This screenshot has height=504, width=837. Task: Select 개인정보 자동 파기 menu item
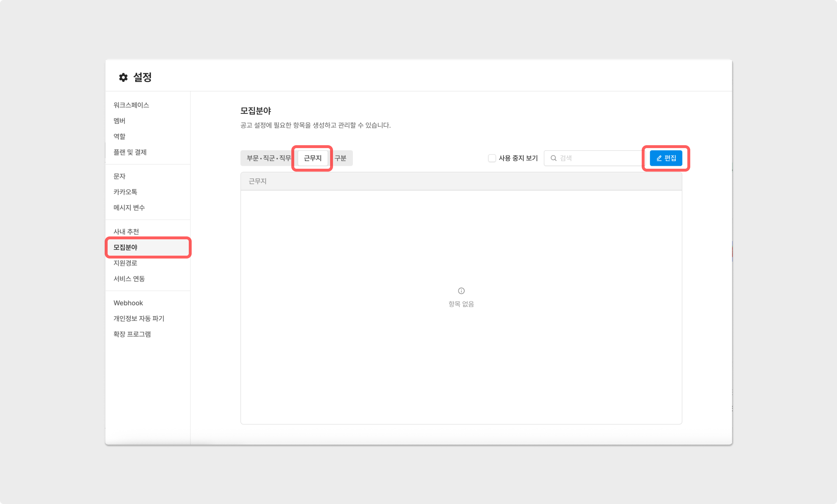pos(139,318)
